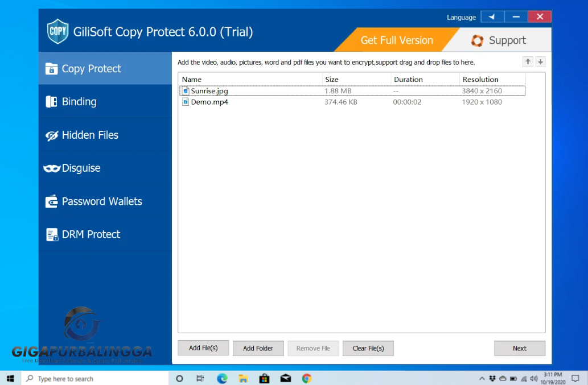Click the Add Folder button
Image resolution: width=588 pixels, height=385 pixels.
pyautogui.click(x=258, y=348)
